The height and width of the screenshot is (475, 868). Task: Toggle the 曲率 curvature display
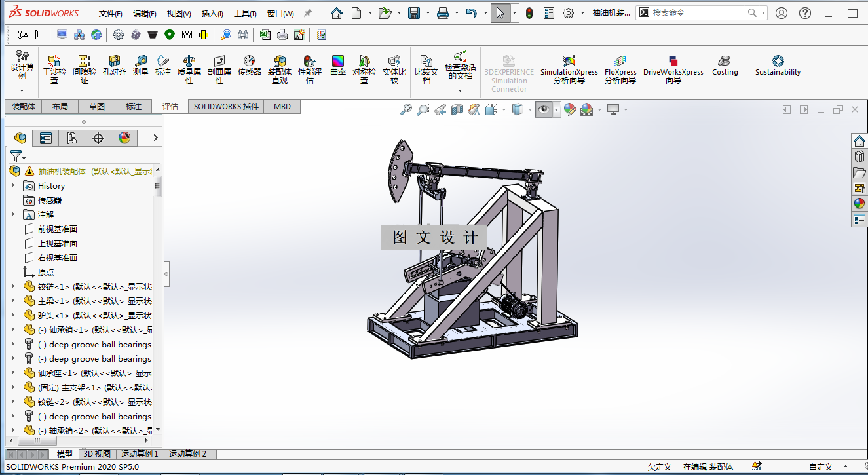(x=338, y=66)
